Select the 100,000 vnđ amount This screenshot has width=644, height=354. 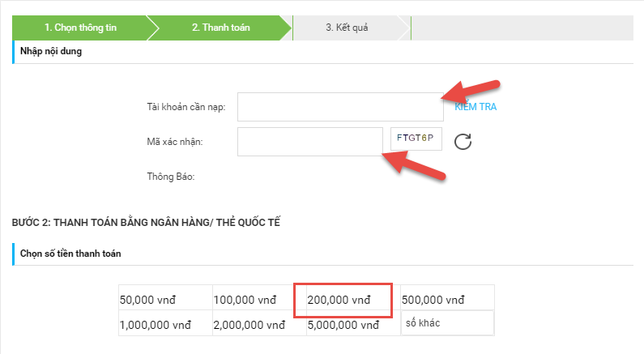[x=259, y=300]
